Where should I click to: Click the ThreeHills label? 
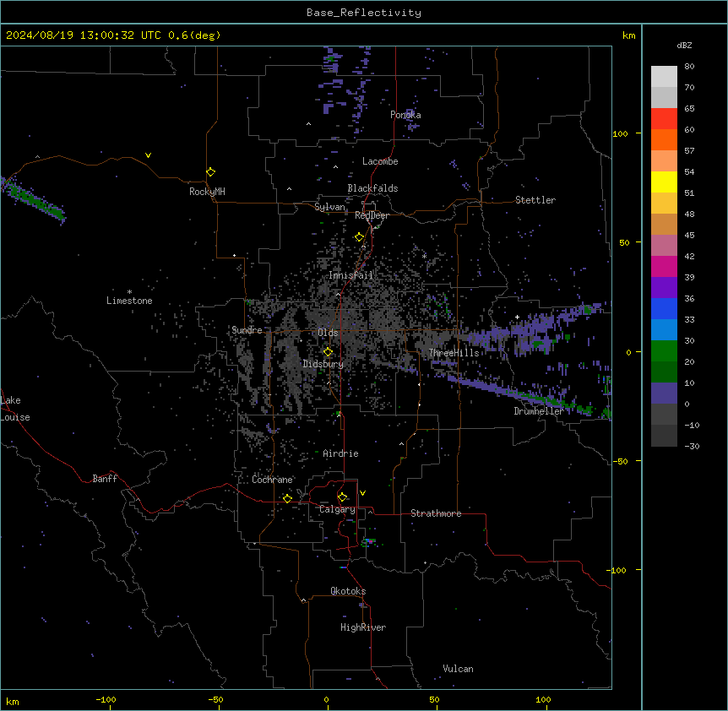pyautogui.click(x=454, y=353)
